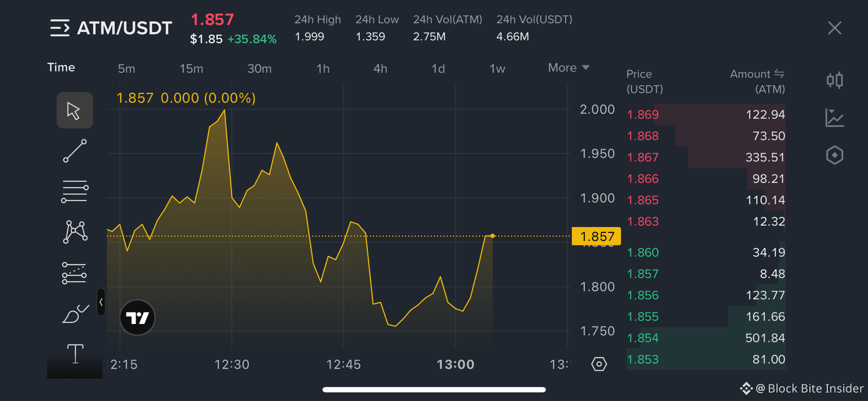Select ask price 1.866 in order book
This screenshot has width=868, height=401.
point(642,178)
